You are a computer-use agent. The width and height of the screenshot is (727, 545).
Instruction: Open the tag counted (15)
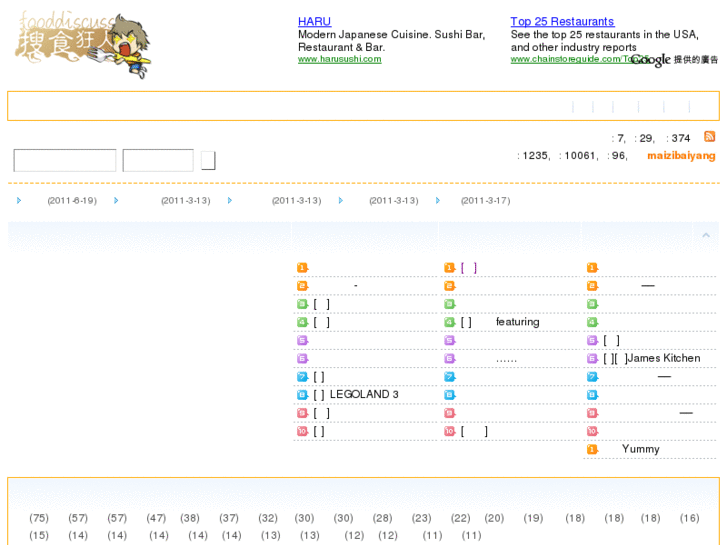(38, 535)
